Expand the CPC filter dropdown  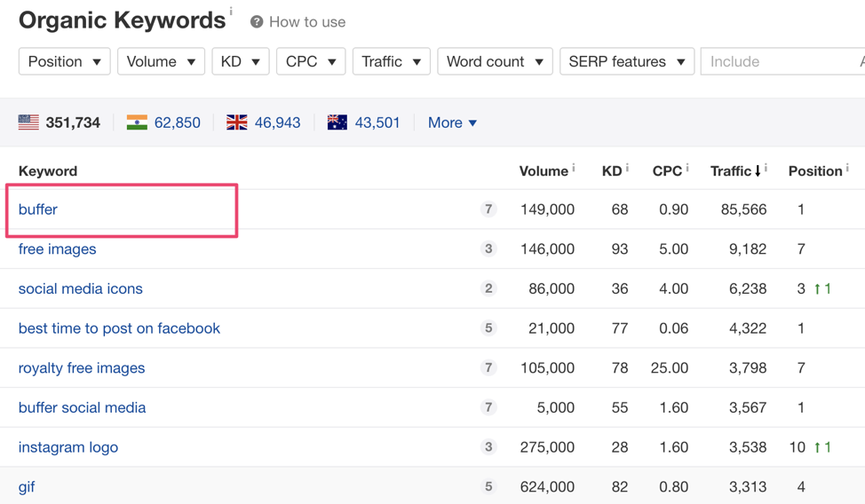tap(311, 61)
